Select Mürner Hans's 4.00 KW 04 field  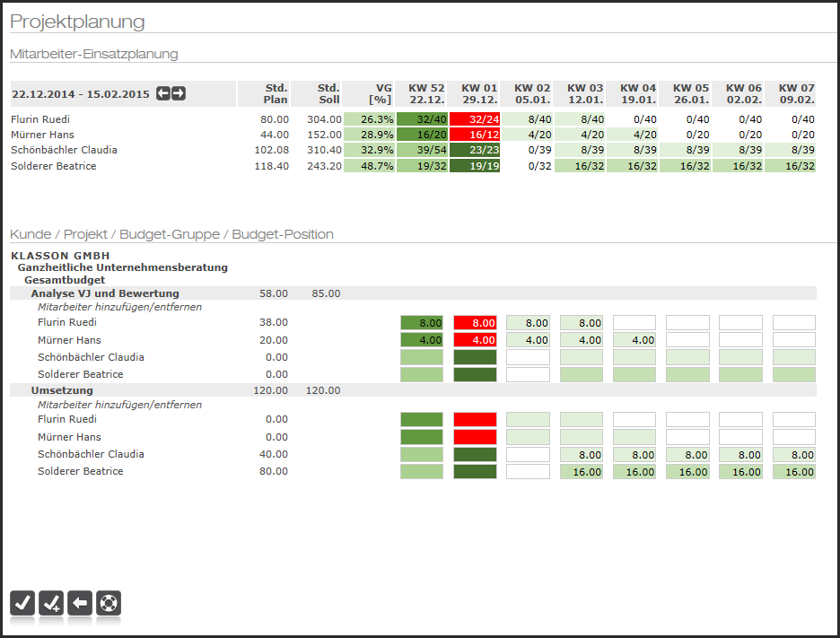point(634,339)
